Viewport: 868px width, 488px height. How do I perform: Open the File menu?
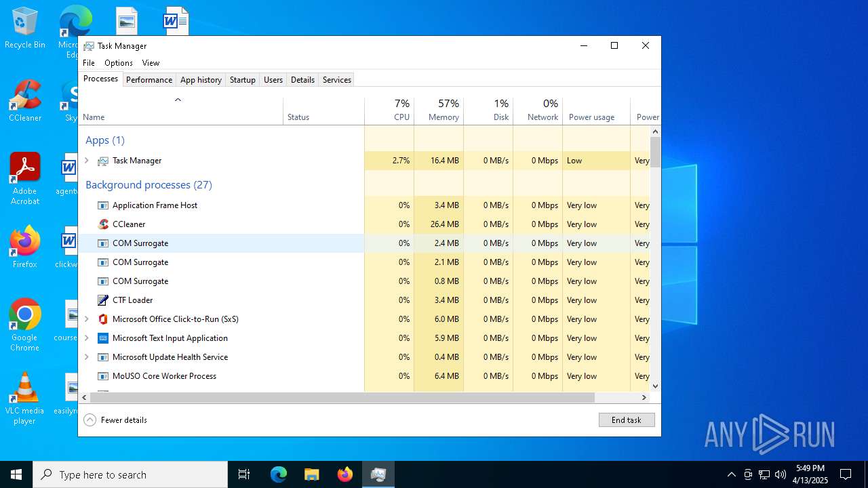coord(89,63)
